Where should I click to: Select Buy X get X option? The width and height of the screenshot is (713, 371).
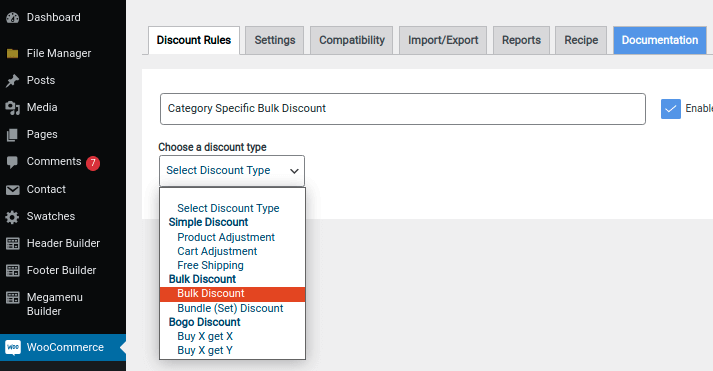(x=232, y=336)
